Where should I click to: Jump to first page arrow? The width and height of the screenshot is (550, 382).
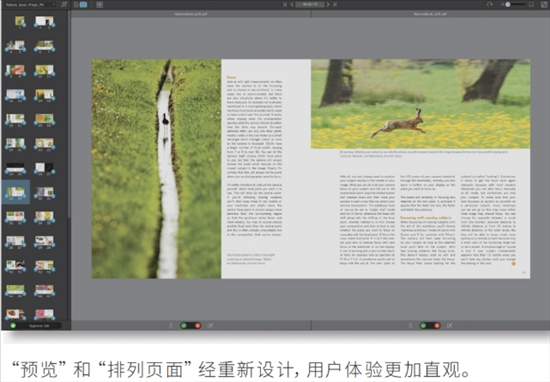point(285,5)
